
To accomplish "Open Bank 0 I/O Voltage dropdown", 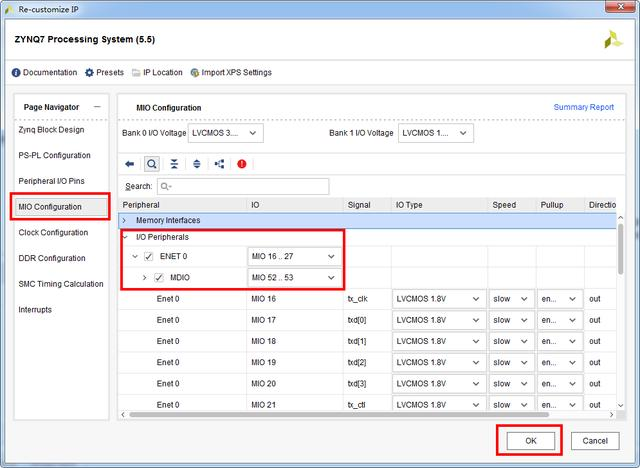I will pyautogui.click(x=226, y=133).
